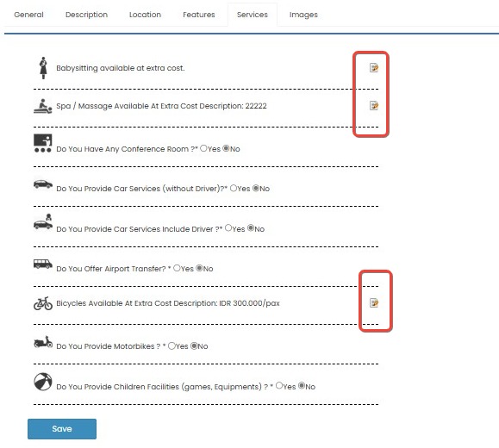Viewport: 499px width, 448px height.
Task: Click the motorbike scooter icon
Action: pos(43,342)
